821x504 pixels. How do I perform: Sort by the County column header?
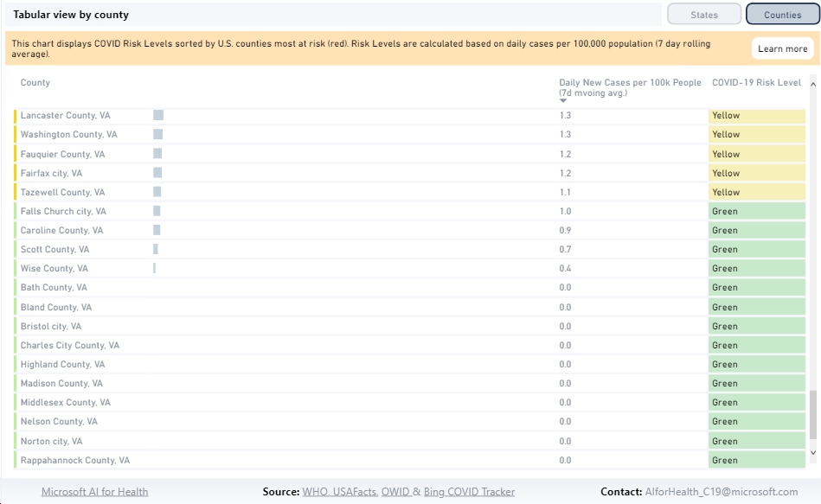tap(35, 82)
